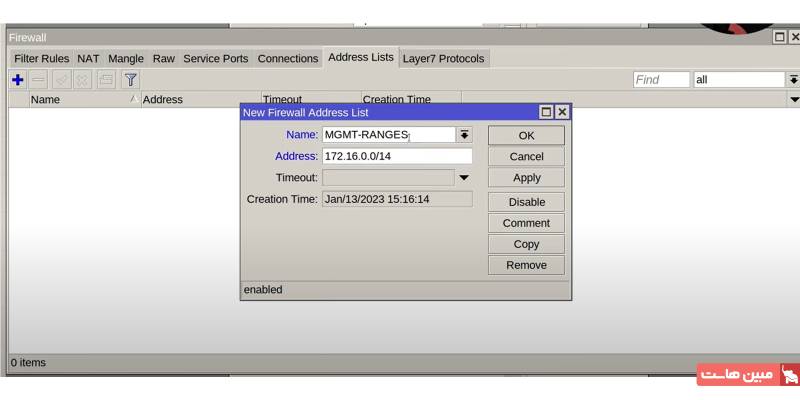Maximize the Firewall window
This screenshot has width=800, height=400.
[x=780, y=37]
